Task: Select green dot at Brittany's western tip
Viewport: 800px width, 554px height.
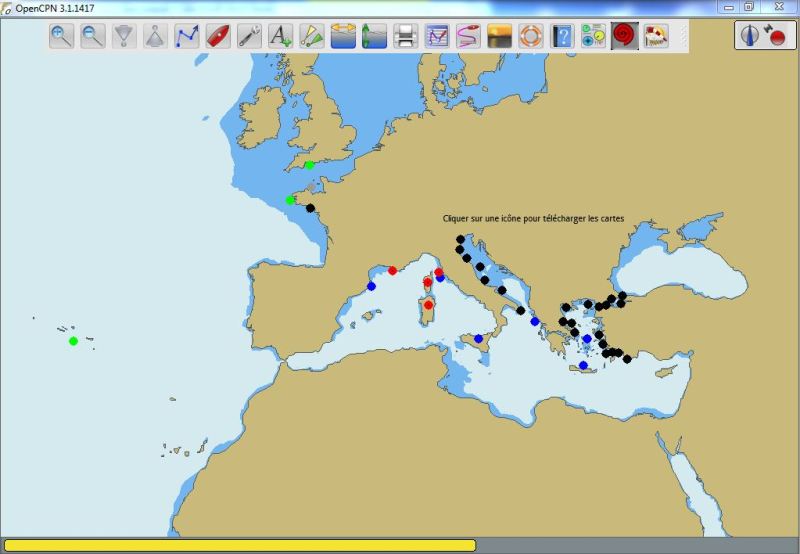Action: 290,200
